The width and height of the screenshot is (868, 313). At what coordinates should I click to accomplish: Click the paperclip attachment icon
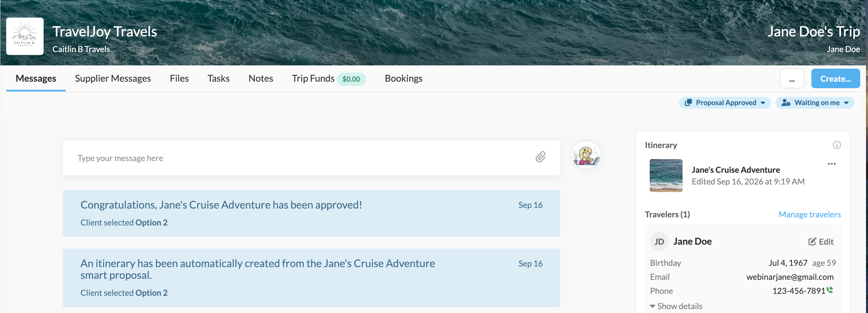coord(540,157)
